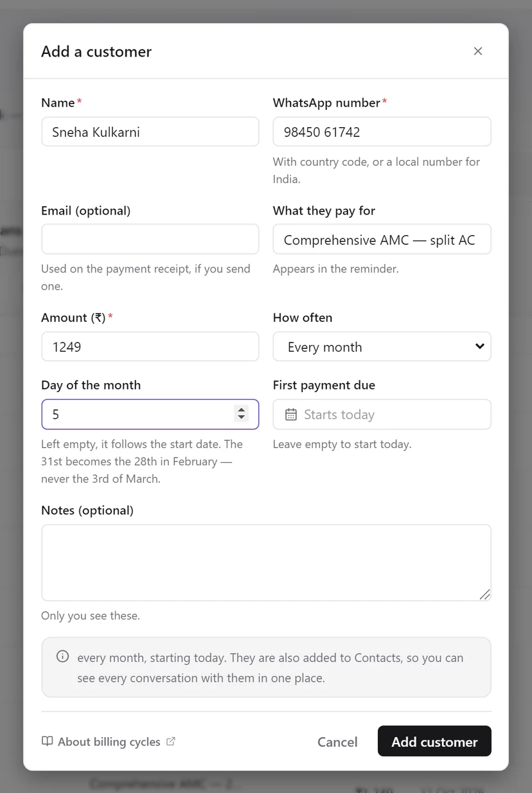This screenshot has height=793, width=532.
Task: Click the 'How often' label
Action: point(303,317)
